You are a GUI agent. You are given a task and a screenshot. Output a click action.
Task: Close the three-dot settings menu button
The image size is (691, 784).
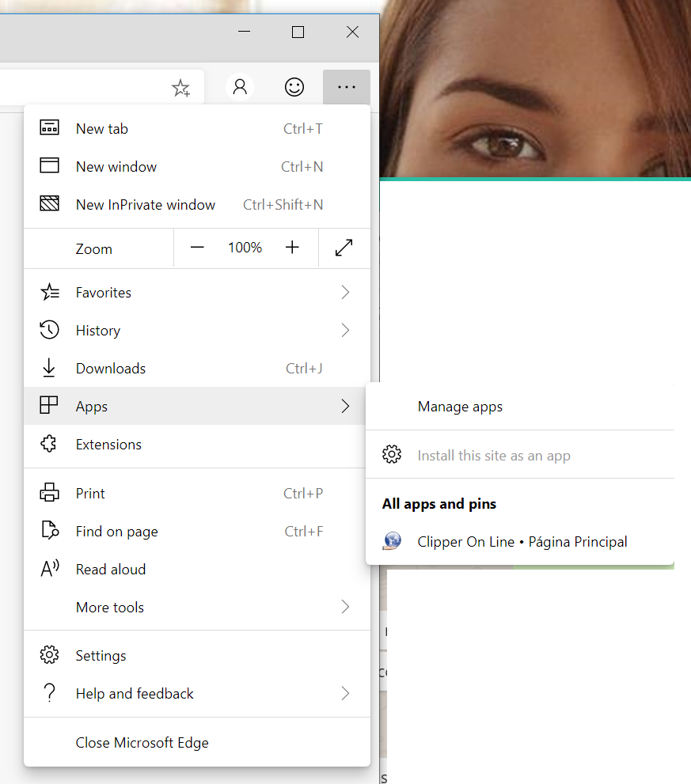[x=346, y=87]
